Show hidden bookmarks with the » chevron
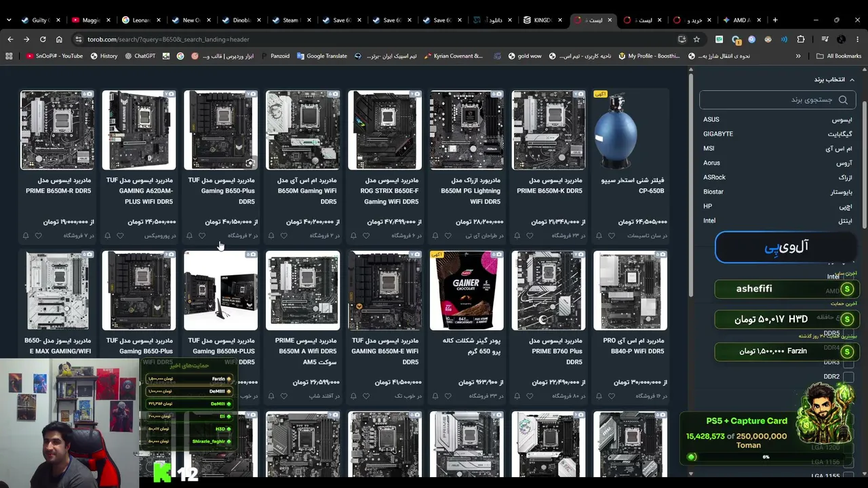The width and height of the screenshot is (868, 488). point(798,56)
